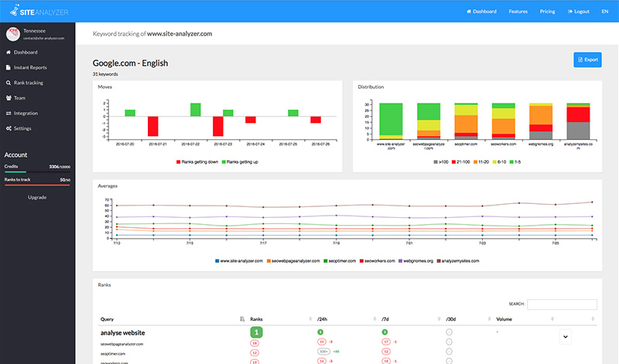Click the seowebpageanalyzer.com row text
Image resolution: width=619 pixels, height=364 pixels.
(x=121, y=344)
